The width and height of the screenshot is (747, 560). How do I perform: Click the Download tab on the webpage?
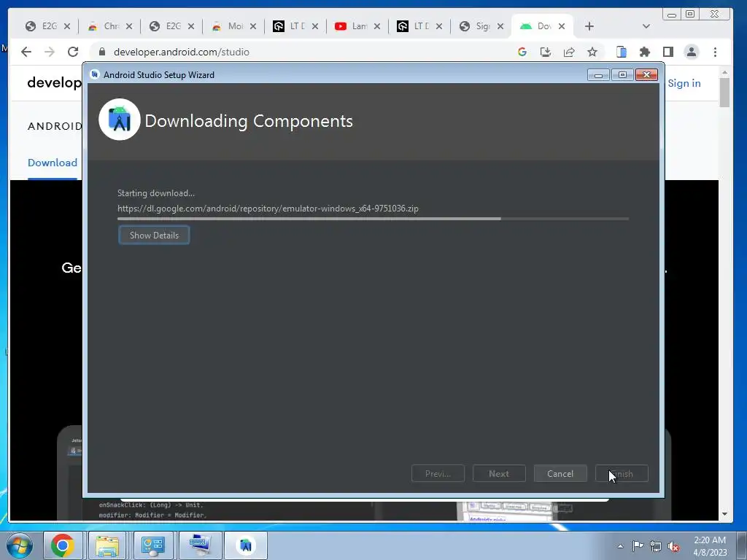pyautogui.click(x=53, y=163)
